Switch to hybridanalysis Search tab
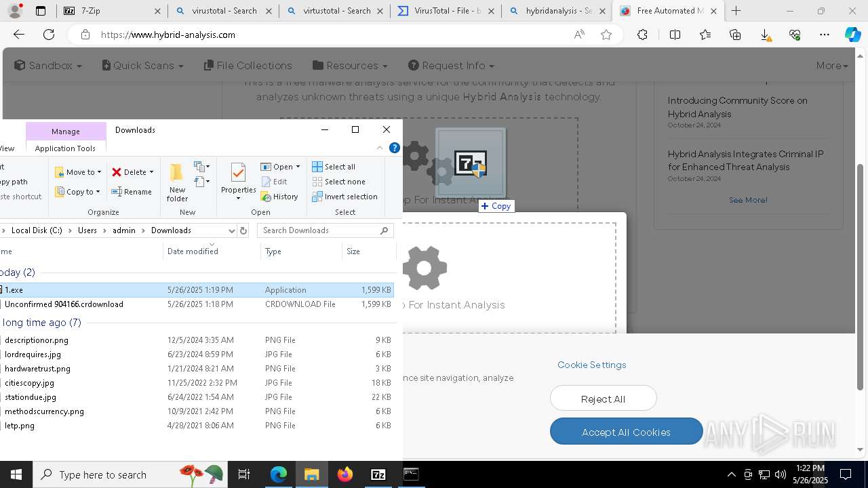 click(x=557, y=11)
